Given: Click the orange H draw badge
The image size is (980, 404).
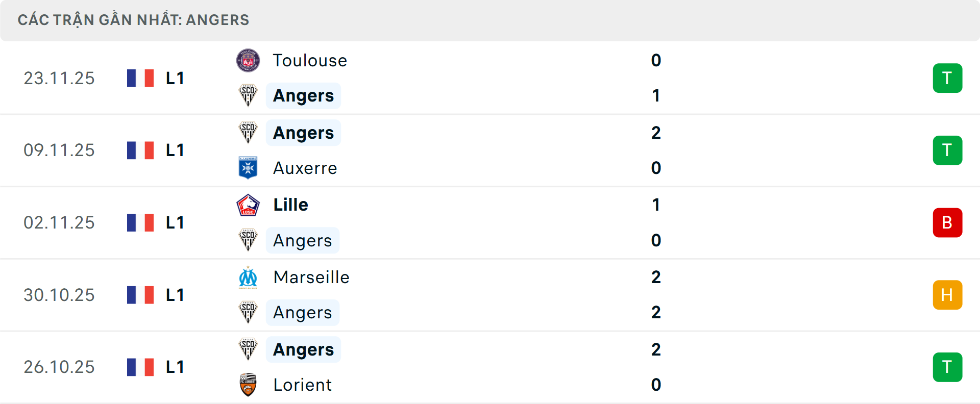Looking at the screenshot, I should point(947,295).
